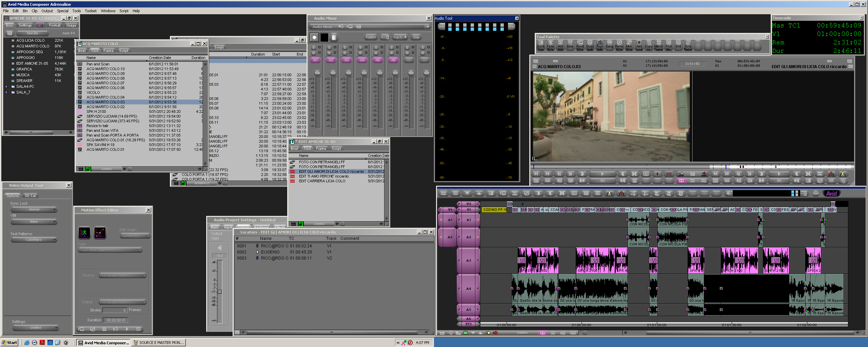Adjust the Output Gain slider handle

tap(219, 292)
